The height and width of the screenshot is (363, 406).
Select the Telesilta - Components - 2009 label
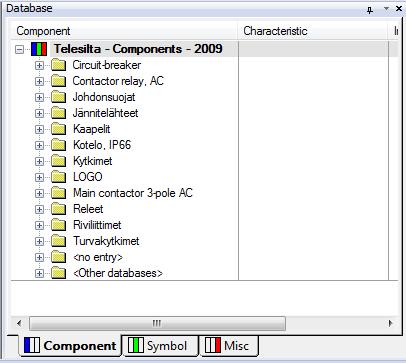coord(138,49)
